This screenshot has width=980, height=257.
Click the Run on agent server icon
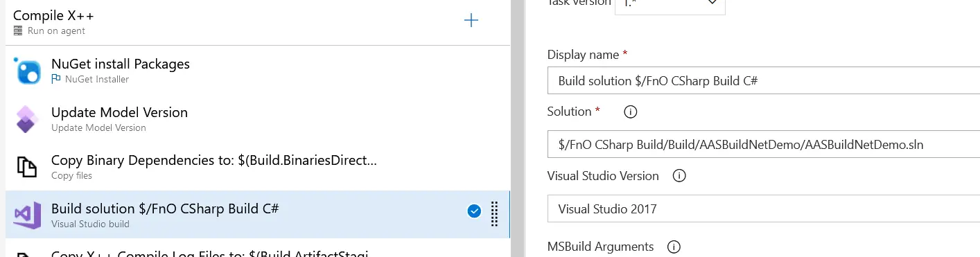point(18,31)
